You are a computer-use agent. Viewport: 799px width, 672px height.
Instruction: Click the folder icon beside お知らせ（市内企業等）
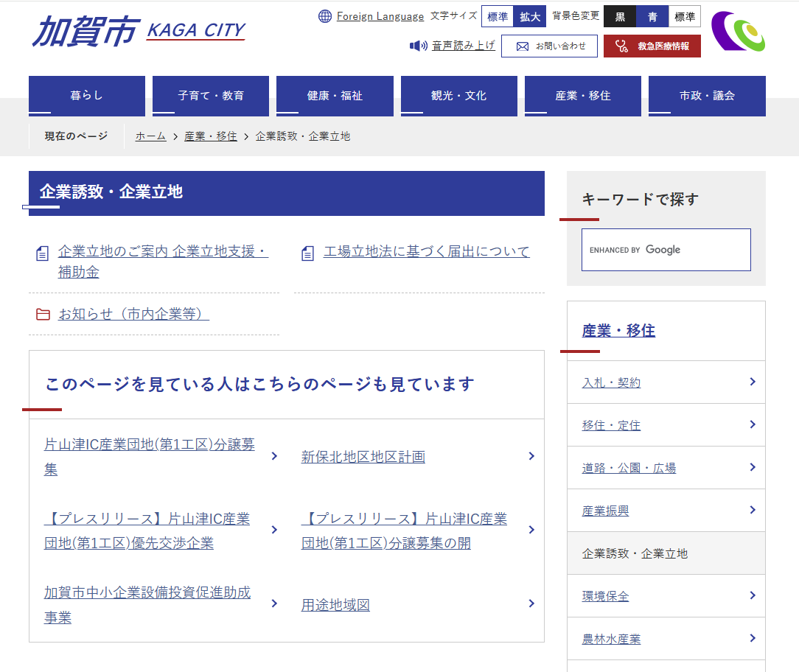click(x=43, y=315)
